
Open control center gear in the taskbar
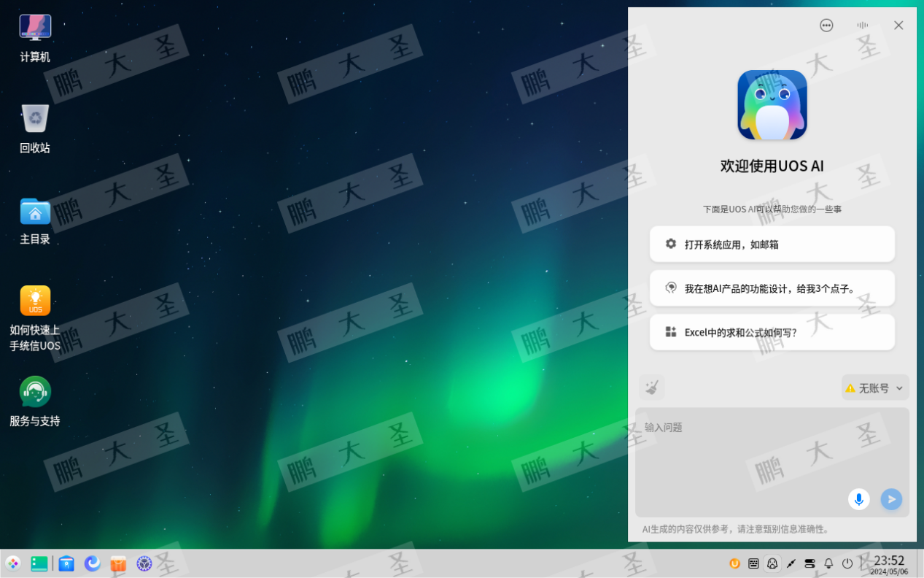pos(144,563)
